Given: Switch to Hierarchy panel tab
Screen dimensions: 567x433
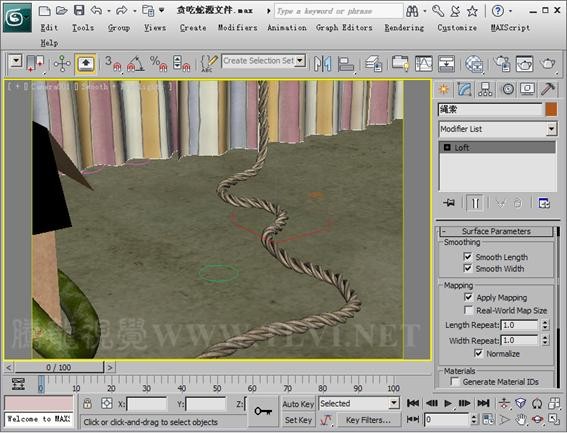Looking at the screenshot, I should [x=485, y=89].
